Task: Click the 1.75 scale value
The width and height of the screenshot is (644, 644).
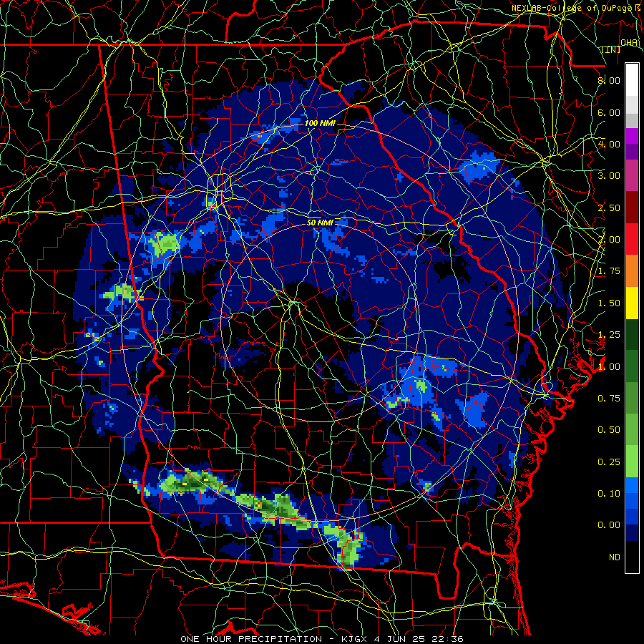Action: [x=609, y=271]
